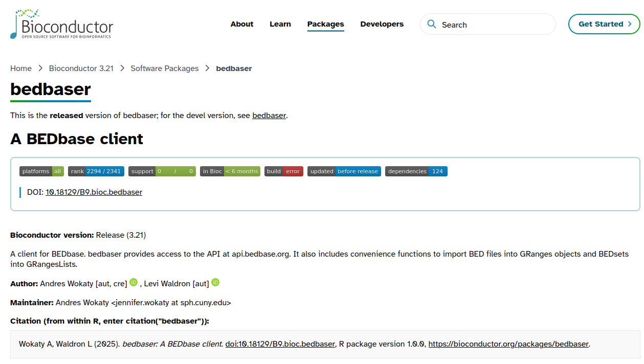Click the updated before release badge

(x=344, y=171)
